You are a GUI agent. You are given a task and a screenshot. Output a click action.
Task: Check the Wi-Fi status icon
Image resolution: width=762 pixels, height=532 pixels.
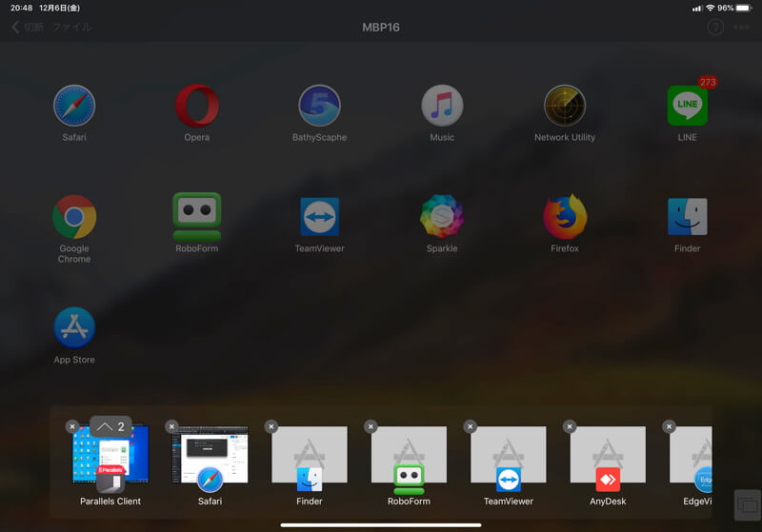[710, 8]
